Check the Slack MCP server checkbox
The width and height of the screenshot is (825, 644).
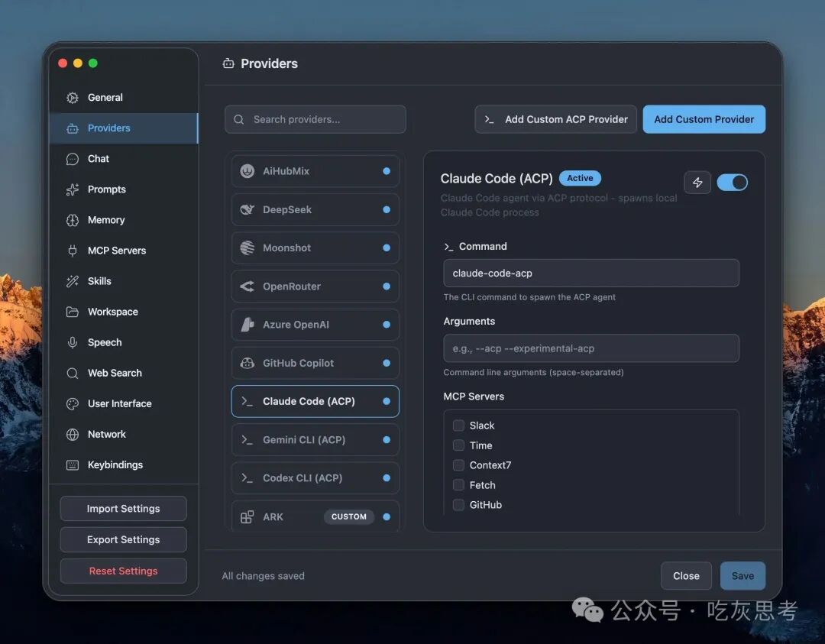459,425
